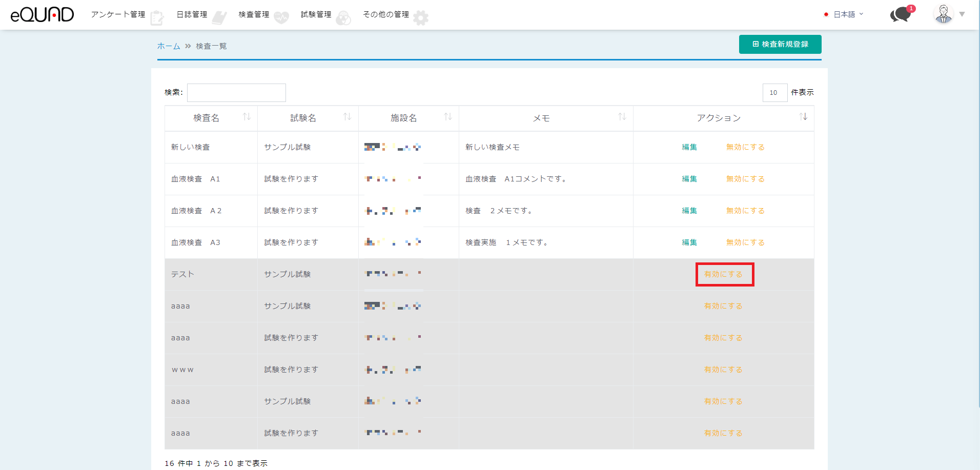Viewport: 980px width, 470px height.
Task: Enable the テスト inspection row
Action: [x=723, y=274]
